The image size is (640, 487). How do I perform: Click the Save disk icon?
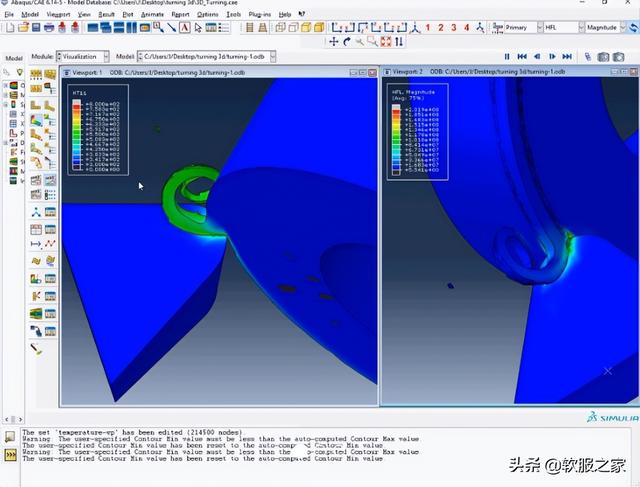click(36, 28)
